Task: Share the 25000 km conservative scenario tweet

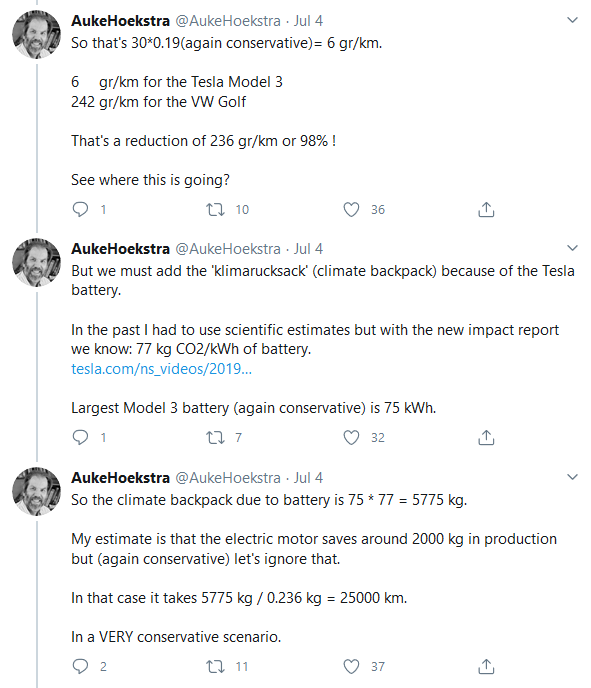Action: [486, 666]
